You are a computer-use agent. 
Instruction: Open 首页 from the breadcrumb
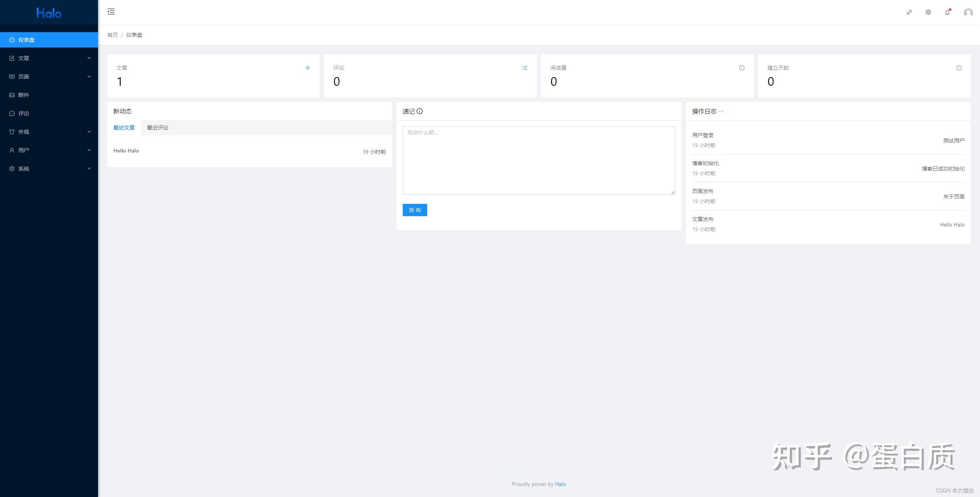coord(113,34)
